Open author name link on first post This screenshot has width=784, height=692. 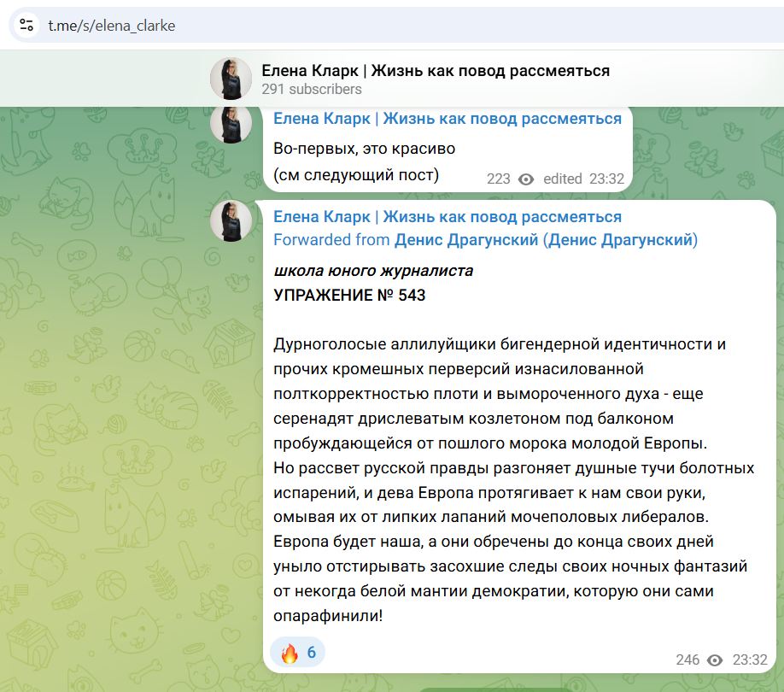pos(448,119)
